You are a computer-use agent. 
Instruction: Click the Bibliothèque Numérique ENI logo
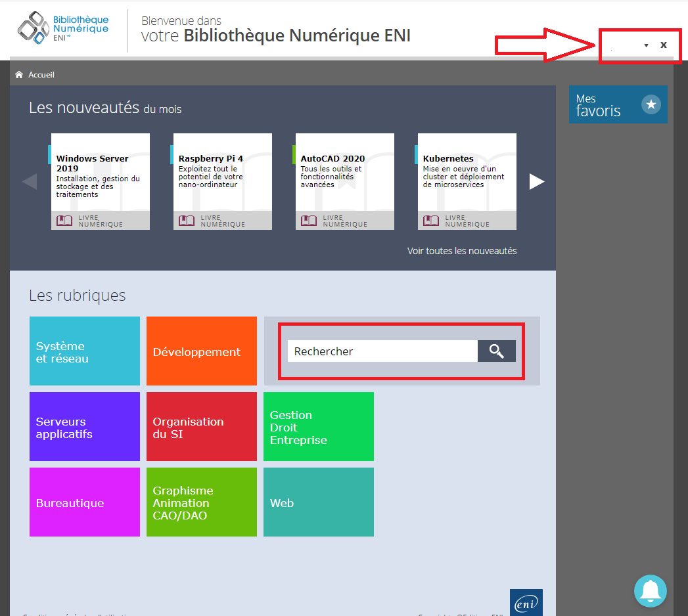click(x=62, y=28)
